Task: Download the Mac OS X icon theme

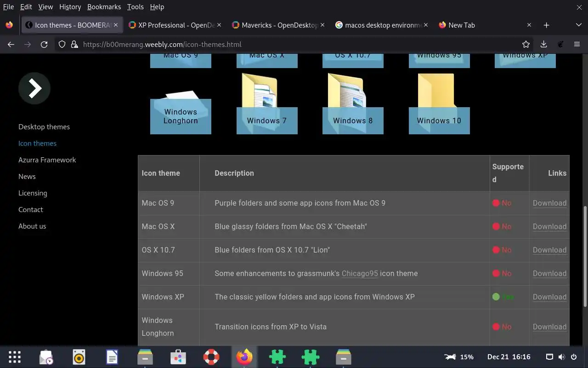Action: (x=549, y=226)
